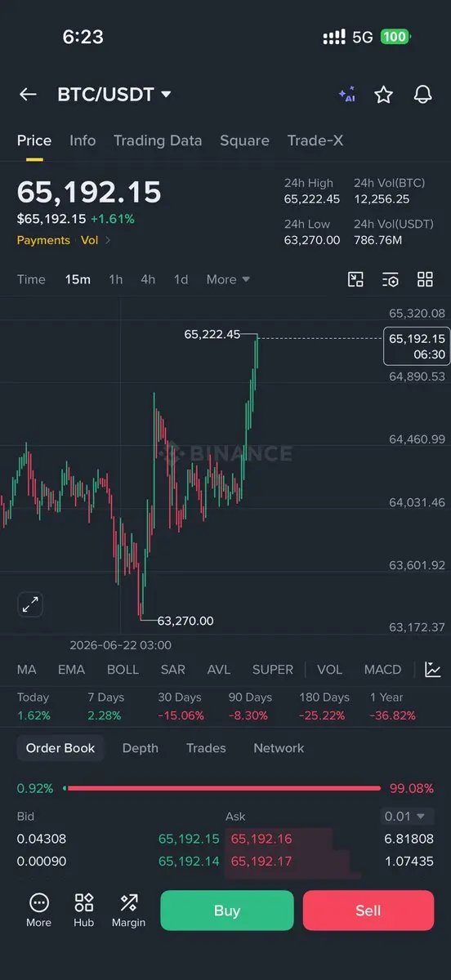
Task: Open the Trade-X tab
Action: pyautogui.click(x=315, y=140)
